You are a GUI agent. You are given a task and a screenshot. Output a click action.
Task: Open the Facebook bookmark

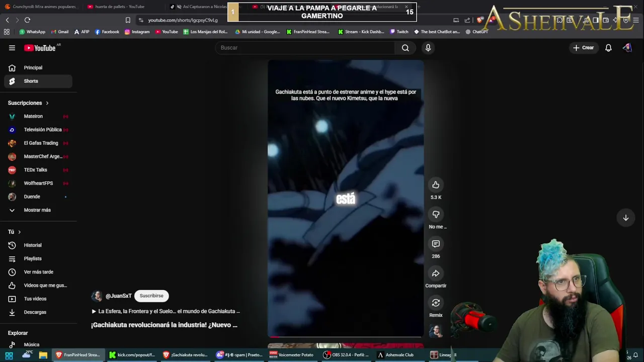(107, 32)
